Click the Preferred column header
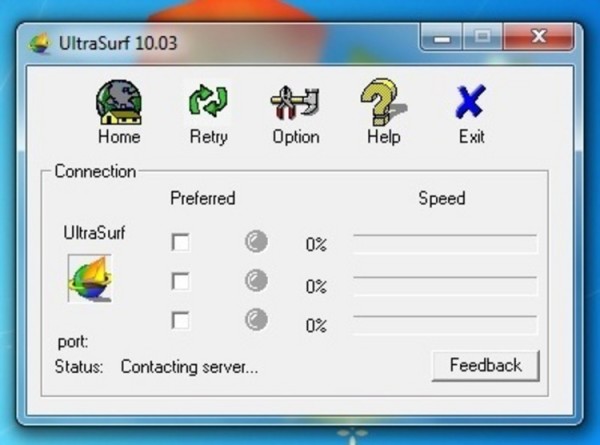Image resolution: width=600 pixels, height=445 pixels. click(x=203, y=199)
